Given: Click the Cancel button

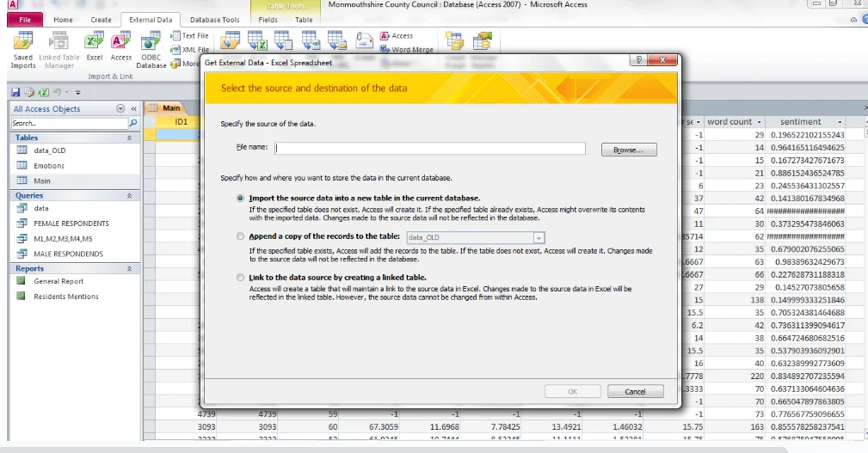Looking at the screenshot, I should pyautogui.click(x=635, y=392).
